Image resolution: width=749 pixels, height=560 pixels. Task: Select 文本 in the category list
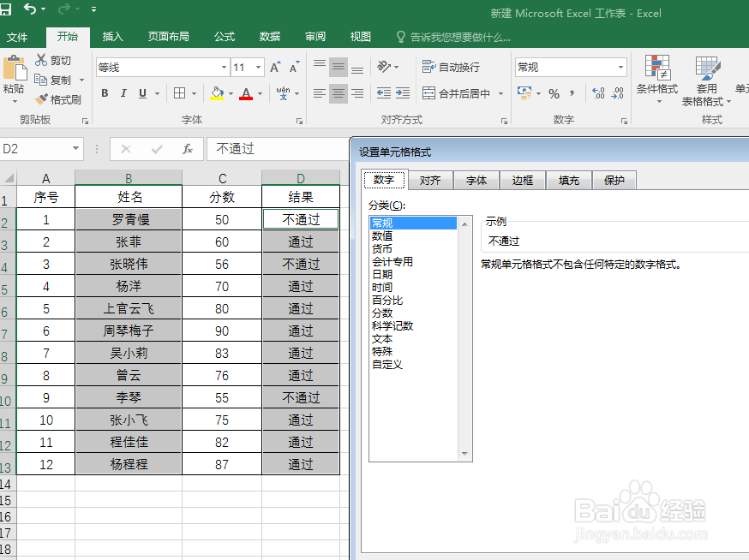click(x=382, y=339)
